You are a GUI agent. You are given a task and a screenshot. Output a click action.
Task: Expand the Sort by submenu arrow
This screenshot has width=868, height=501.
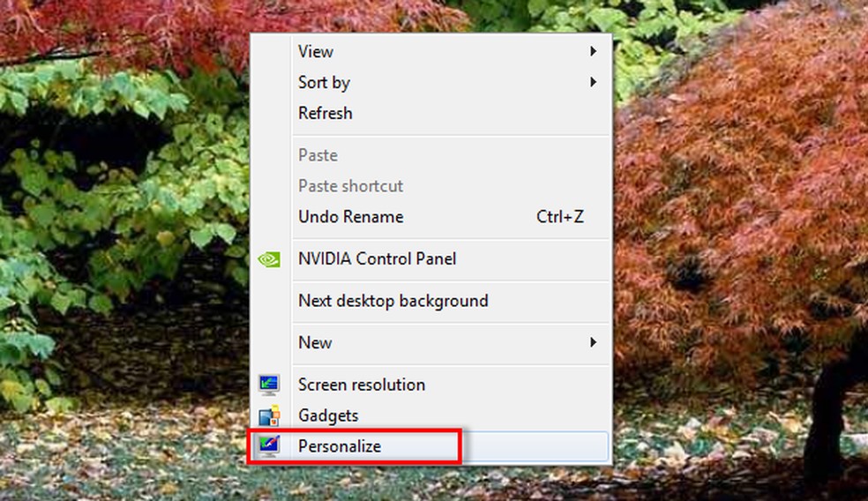[594, 82]
